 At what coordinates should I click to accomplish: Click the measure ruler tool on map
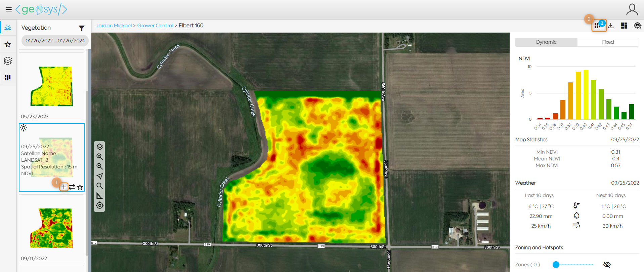click(x=99, y=196)
